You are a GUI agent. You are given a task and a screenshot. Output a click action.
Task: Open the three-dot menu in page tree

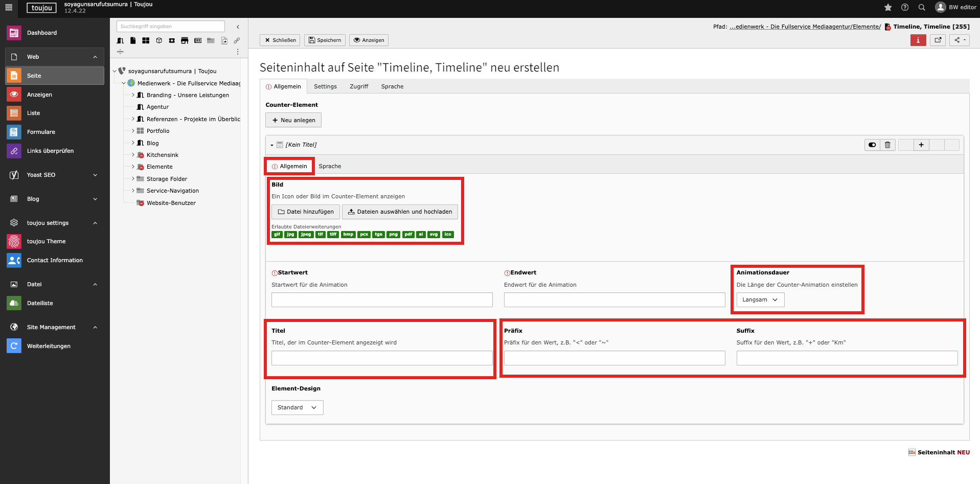click(238, 52)
